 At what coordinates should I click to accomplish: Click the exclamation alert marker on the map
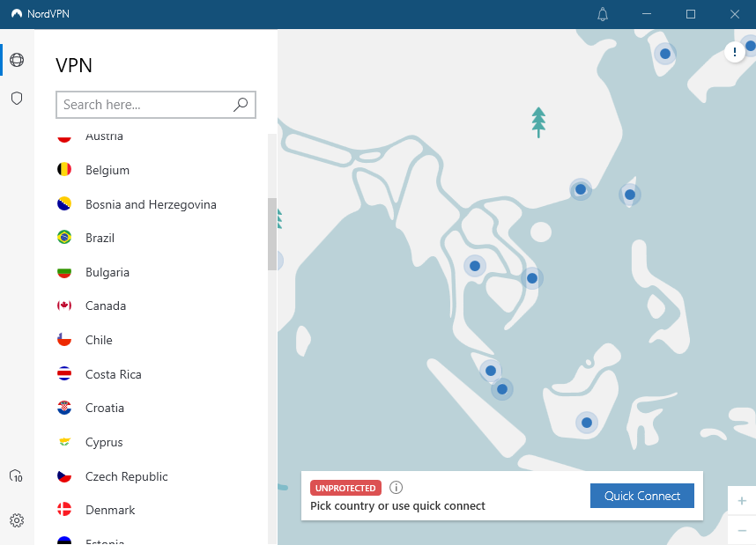click(x=735, y=51)
